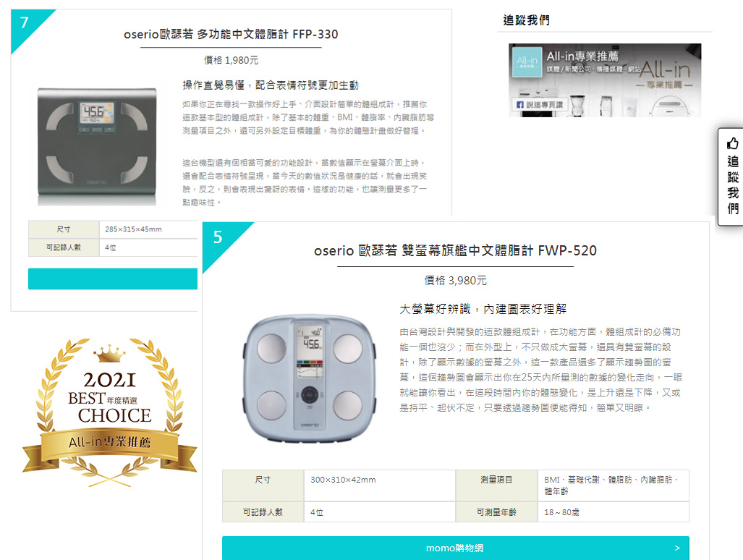Click the All-in專業推薦 page name
This screenshot has height=560, width=743.
(x=582, y=56)
